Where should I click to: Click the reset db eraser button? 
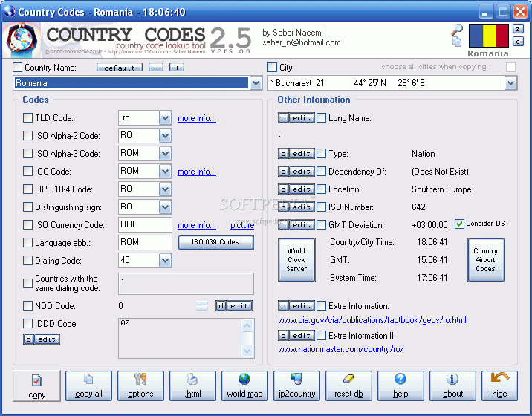348,386
